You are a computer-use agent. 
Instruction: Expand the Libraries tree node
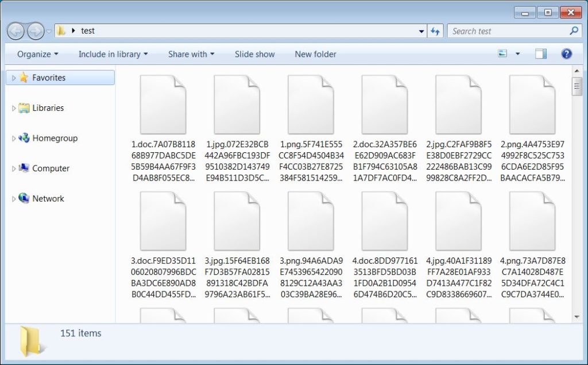click(14, 108)
